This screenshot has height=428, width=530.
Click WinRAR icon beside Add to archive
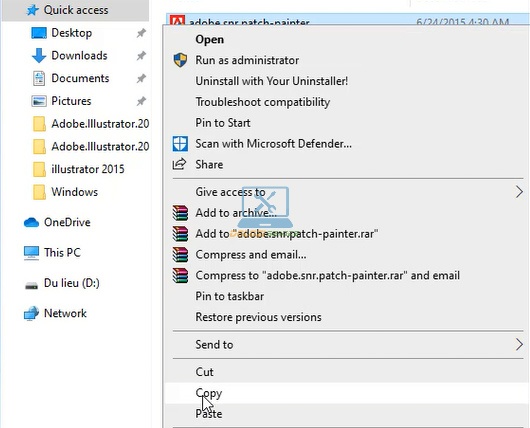click(180, 213)
